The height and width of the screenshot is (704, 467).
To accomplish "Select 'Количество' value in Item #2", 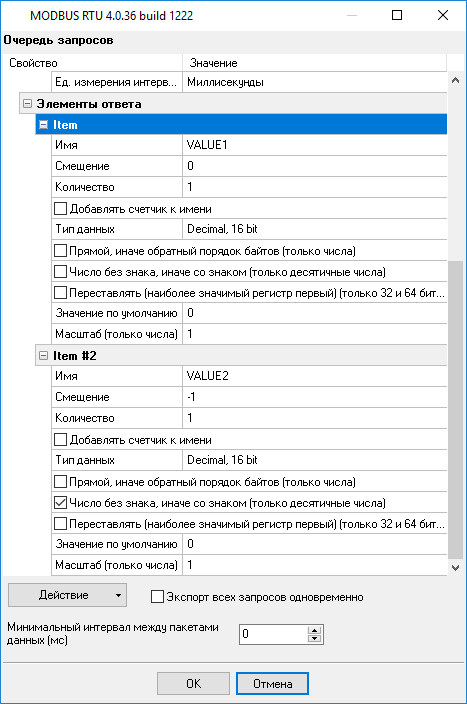I will [315, 418].
